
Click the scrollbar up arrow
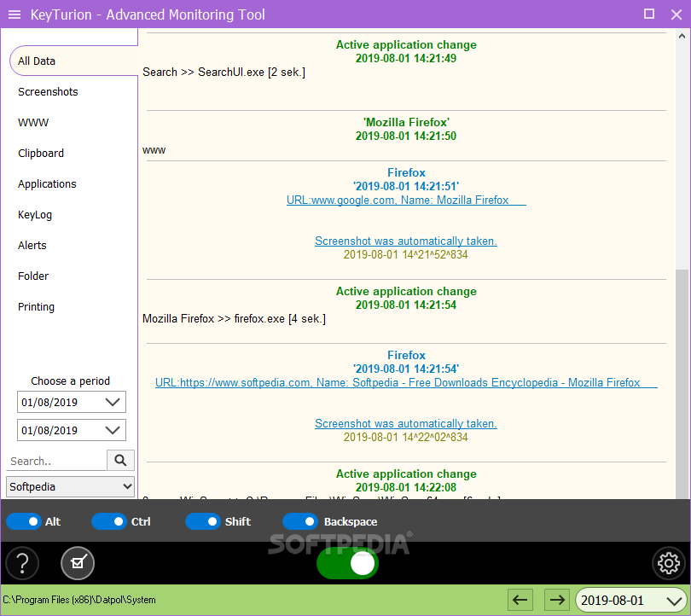coord(682,36)
